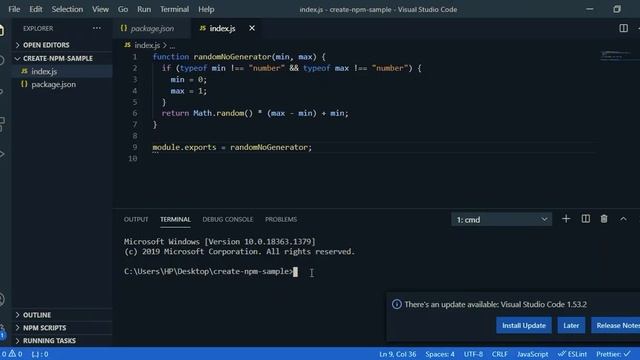Open the File menu
The height and width of the screenshot is (360, 640).
pos(14,9)
